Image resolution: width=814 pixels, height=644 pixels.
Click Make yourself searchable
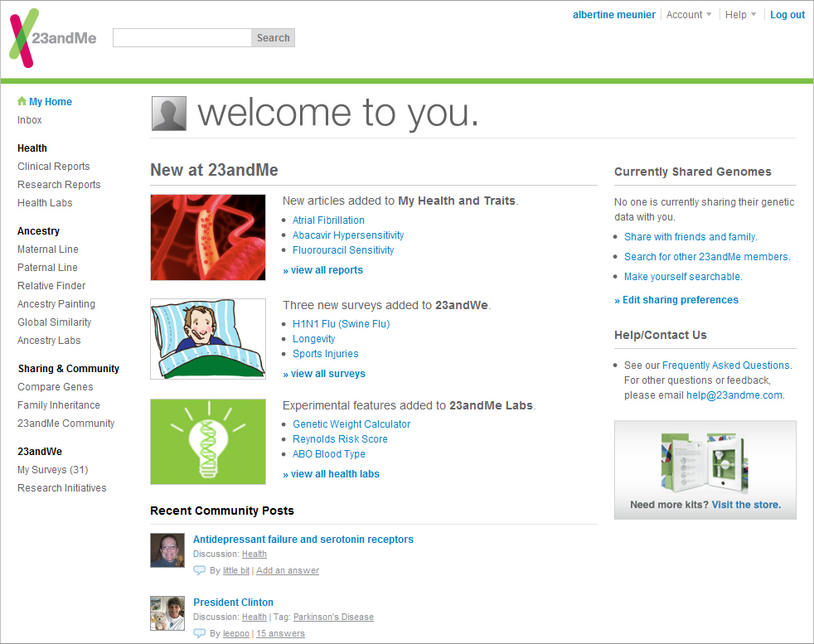(683, 277)
